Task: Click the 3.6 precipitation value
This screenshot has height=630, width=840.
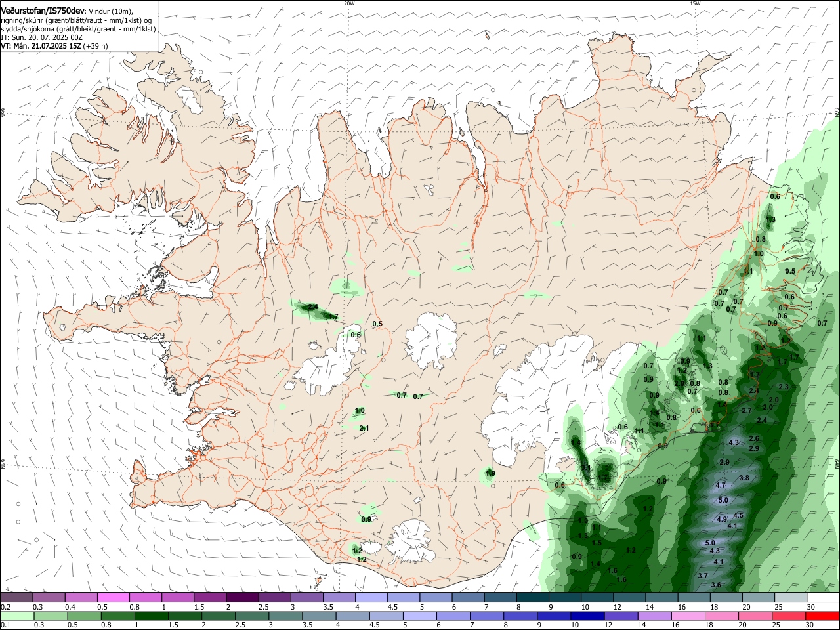Action: (716, 585)
